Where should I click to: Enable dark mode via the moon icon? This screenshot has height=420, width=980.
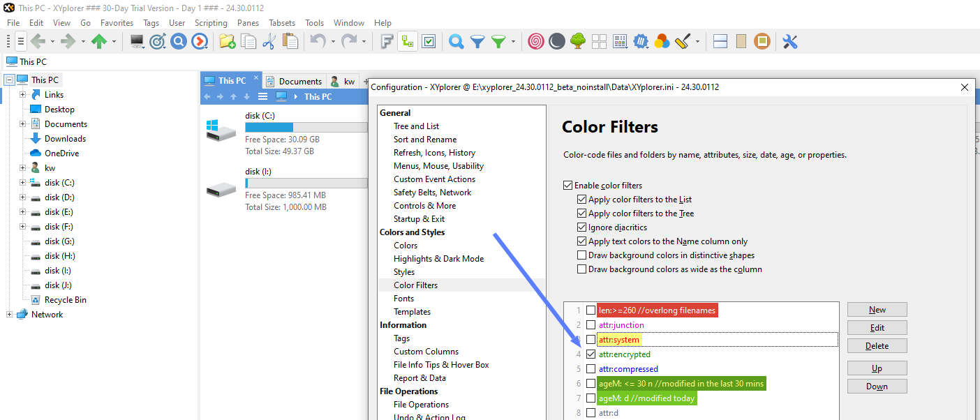coord(556,41)
